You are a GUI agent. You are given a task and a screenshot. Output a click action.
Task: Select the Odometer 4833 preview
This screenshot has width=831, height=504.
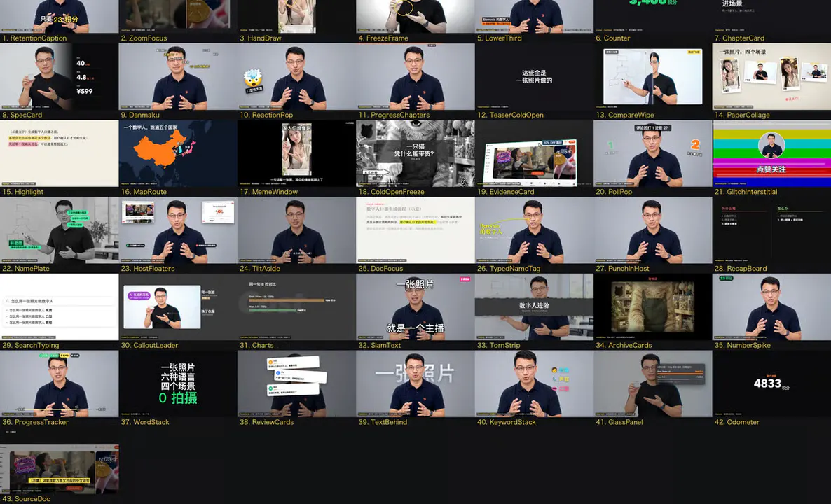(771, 384)
